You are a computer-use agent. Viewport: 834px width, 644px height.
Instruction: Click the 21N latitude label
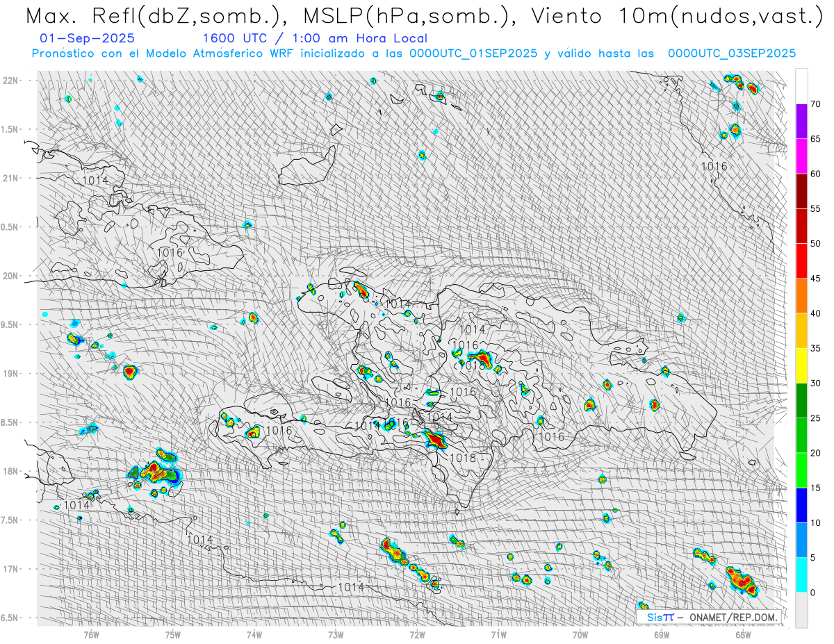click(x=11, y=178)
